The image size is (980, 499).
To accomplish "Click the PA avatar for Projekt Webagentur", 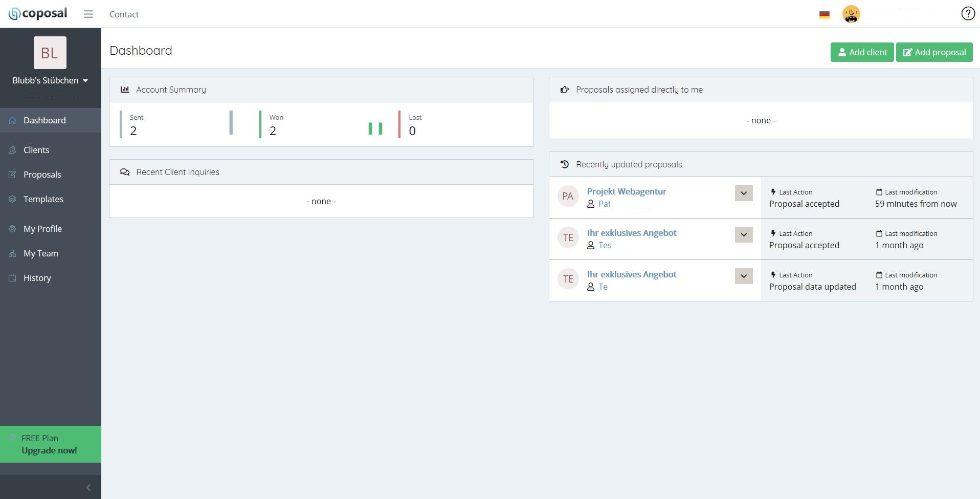I will [568, 197].
